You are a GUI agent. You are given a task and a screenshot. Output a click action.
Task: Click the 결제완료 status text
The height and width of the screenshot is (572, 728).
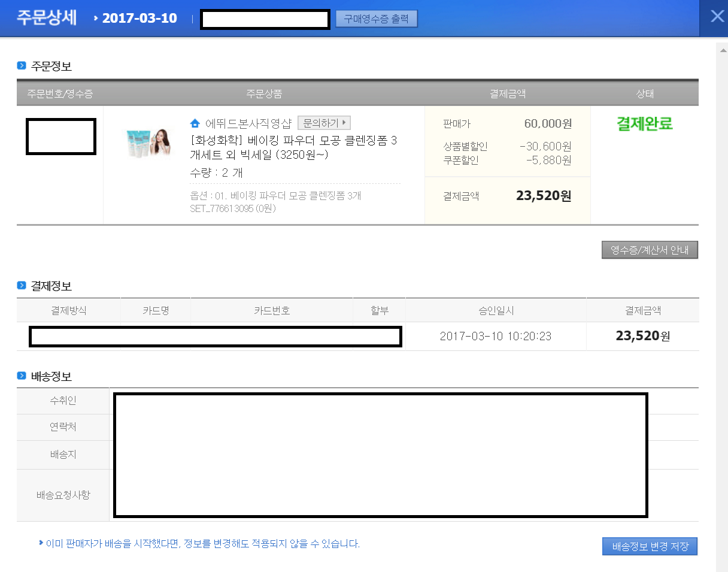pyautogui.click(x=645, y=124)
